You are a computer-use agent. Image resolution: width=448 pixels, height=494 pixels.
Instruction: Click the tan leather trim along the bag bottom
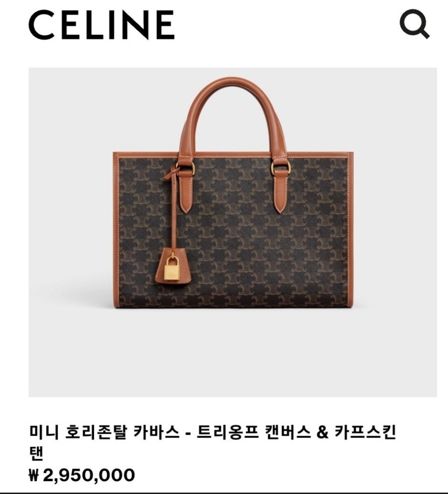pos(233,301)
